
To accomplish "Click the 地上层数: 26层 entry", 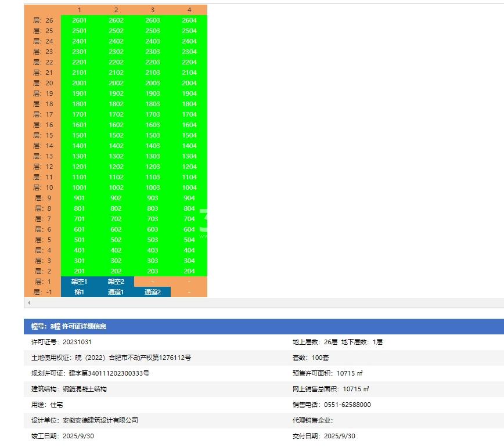I will pyautogui.click(x=315, y=342).
